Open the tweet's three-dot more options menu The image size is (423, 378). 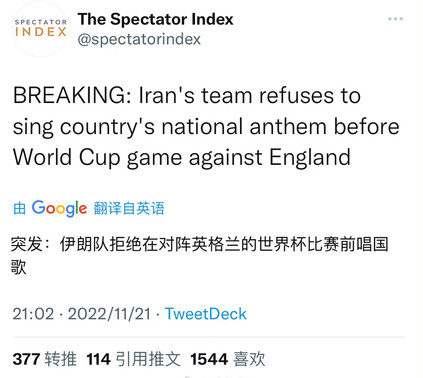(396, 19)
